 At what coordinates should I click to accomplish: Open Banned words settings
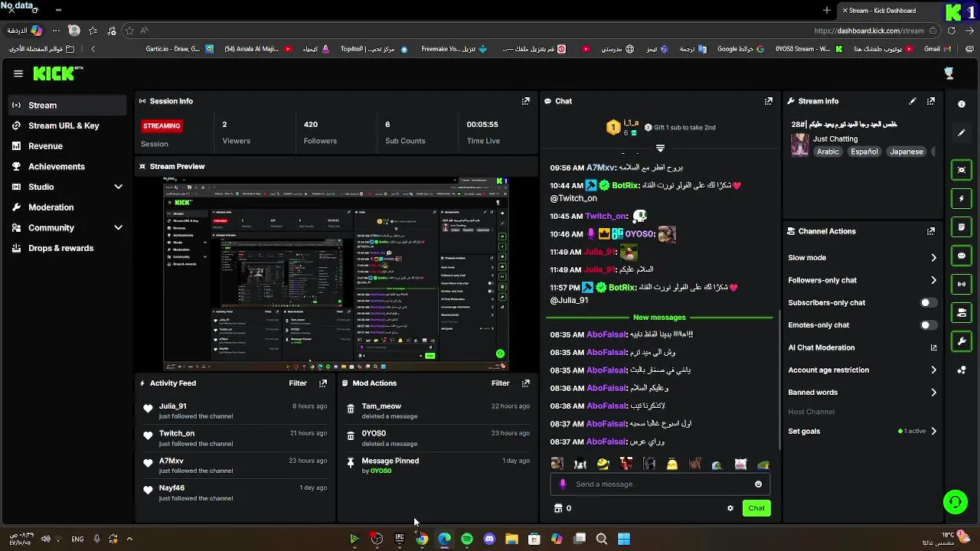pos(862,393)
